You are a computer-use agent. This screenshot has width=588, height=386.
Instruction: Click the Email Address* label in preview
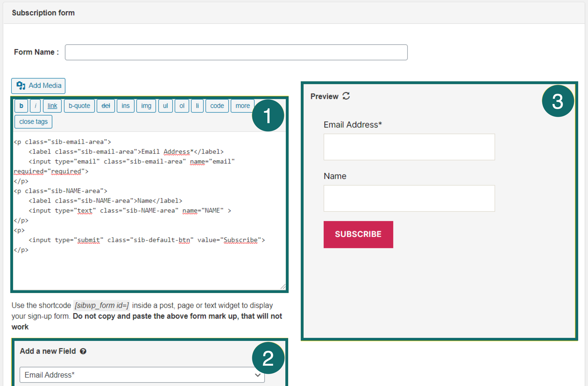353,125
